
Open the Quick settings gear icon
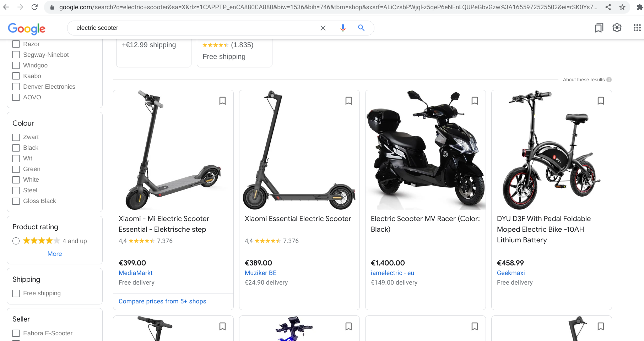(x=617, y=28)
